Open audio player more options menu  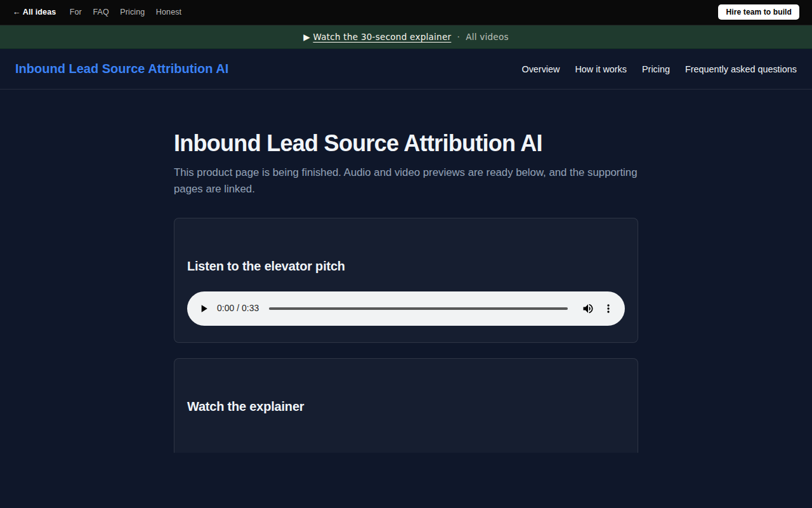(608, 309)
